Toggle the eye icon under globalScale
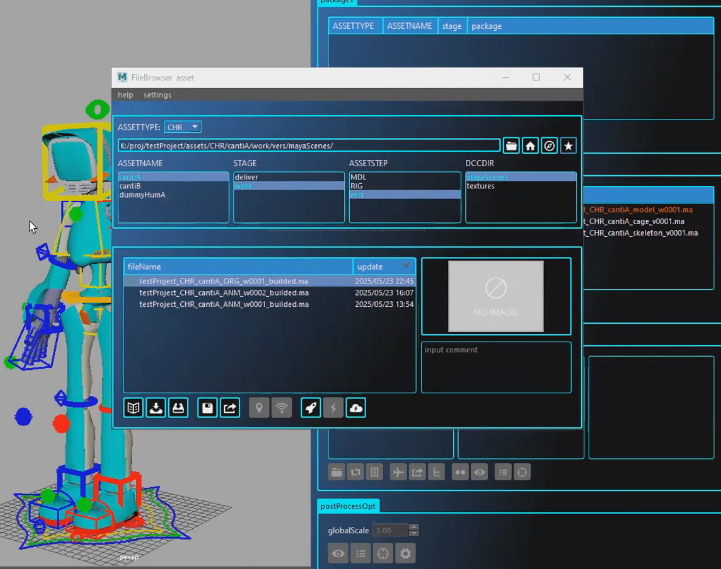 point(338,553)
